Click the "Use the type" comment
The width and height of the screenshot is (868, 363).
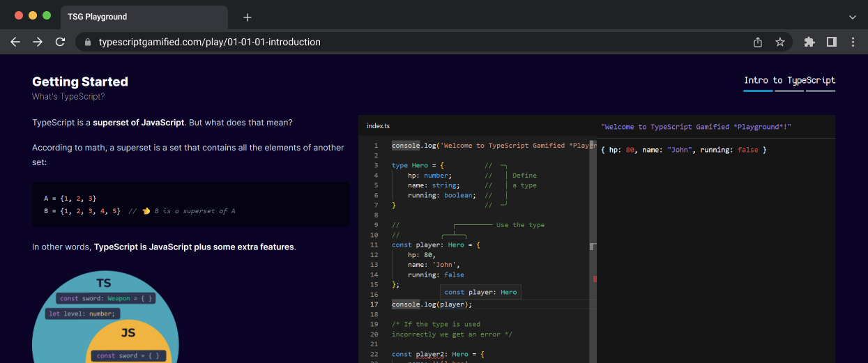tap(520, 225)
